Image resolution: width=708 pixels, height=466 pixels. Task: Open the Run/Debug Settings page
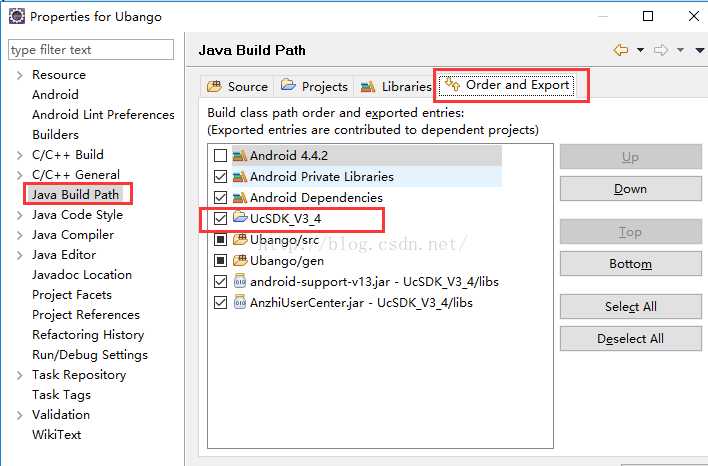pos(90,355)
